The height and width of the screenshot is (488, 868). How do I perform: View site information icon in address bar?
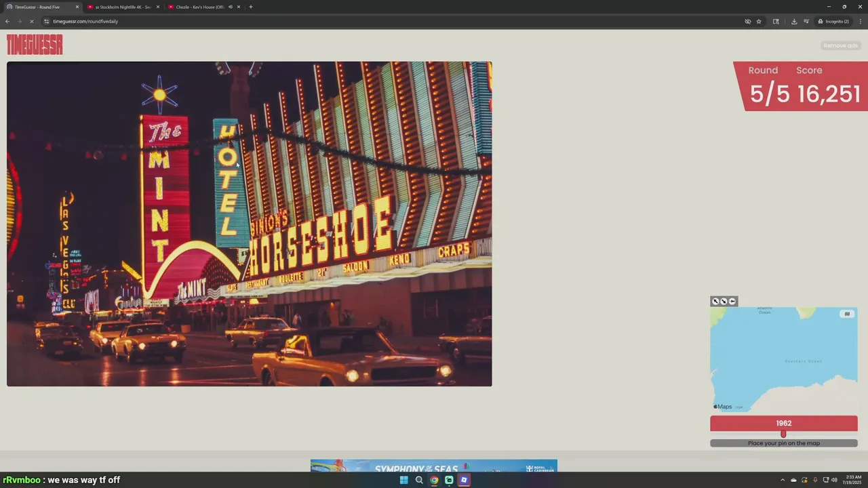click(x=47, y=22)
